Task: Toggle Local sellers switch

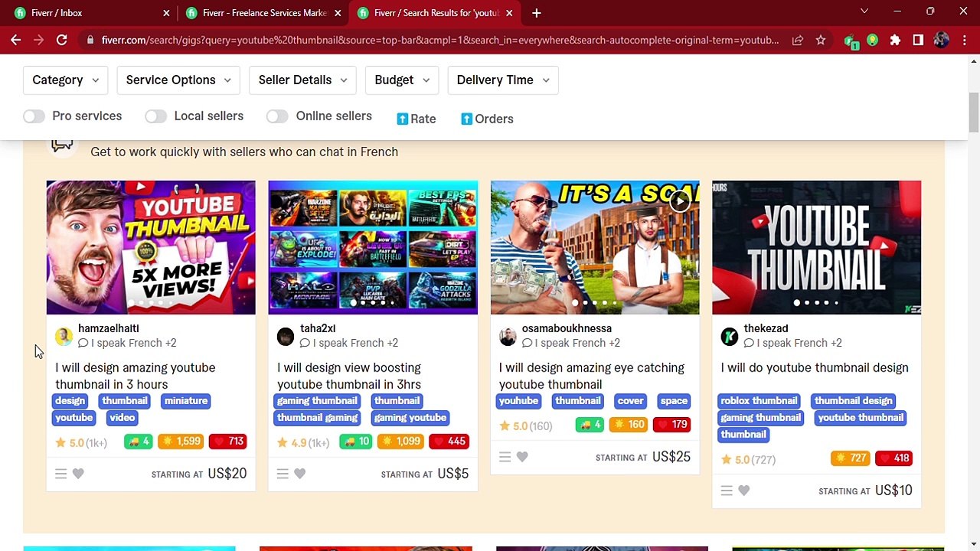Action: pyautogui.click(x=155, y=116)
